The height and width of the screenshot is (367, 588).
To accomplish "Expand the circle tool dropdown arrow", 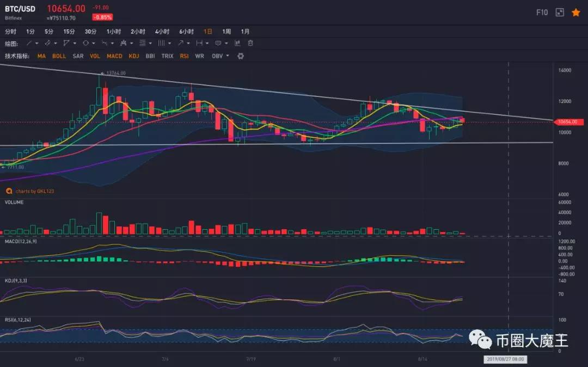I will 94,44.
